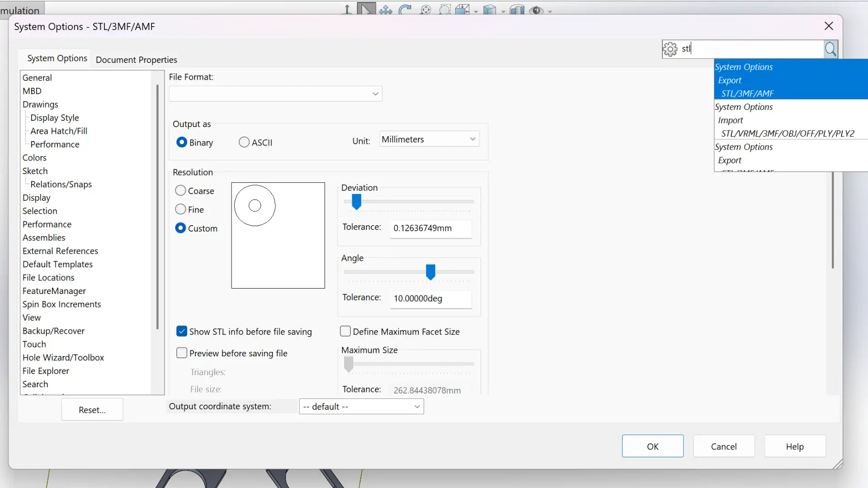Click the Cancel button

(x=724, y=446)
